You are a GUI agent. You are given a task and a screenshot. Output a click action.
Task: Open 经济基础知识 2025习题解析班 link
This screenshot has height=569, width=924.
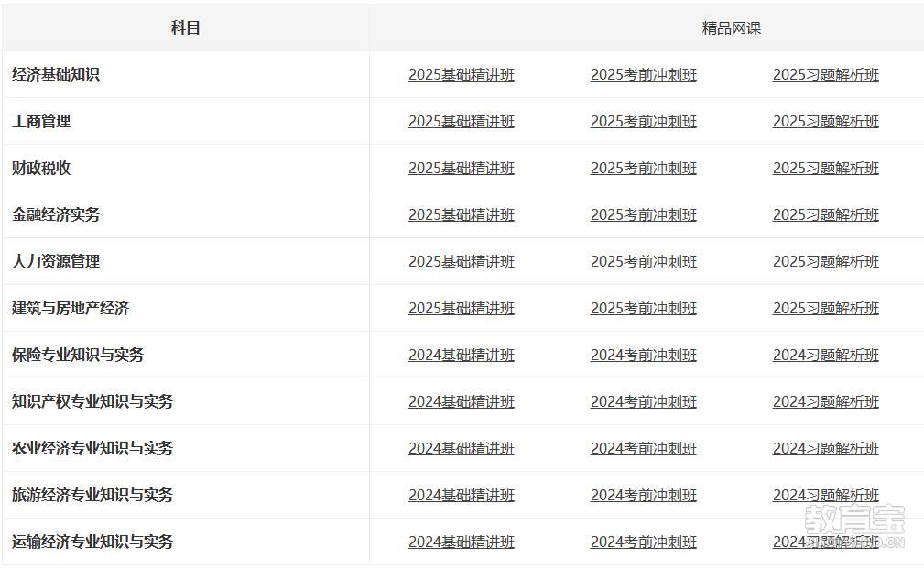tap(825, 75)
